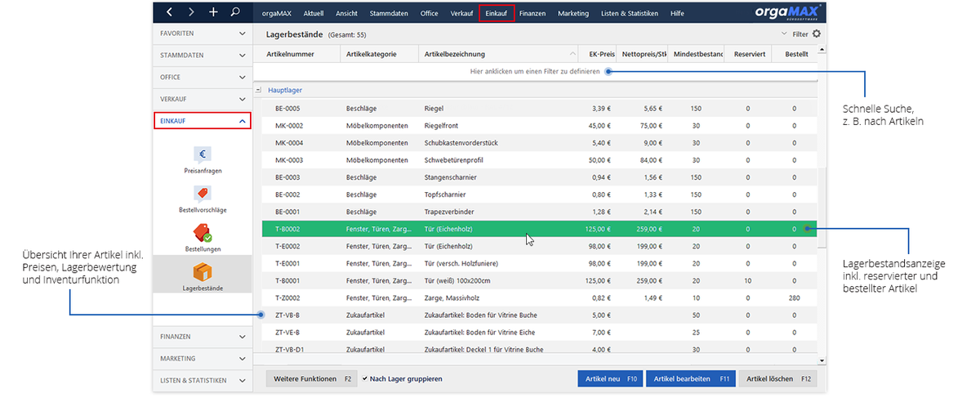Sort by Reserviert column header
Screen dimensions: 980x398
click(748, 55)
